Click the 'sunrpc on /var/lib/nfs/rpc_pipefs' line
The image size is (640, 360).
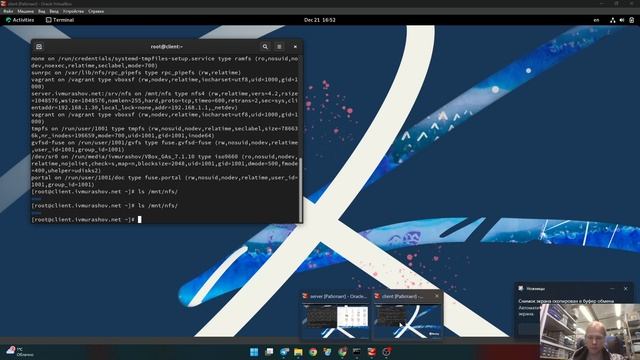pos(136,73)
